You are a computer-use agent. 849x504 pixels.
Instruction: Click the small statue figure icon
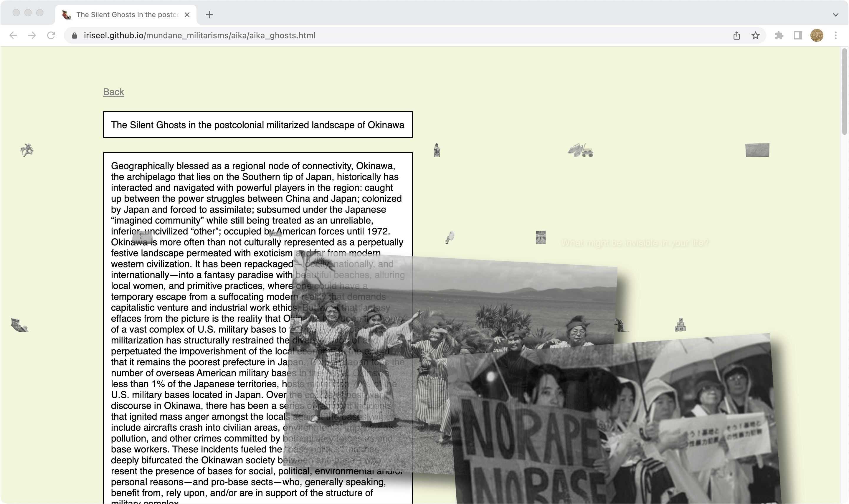437,150
